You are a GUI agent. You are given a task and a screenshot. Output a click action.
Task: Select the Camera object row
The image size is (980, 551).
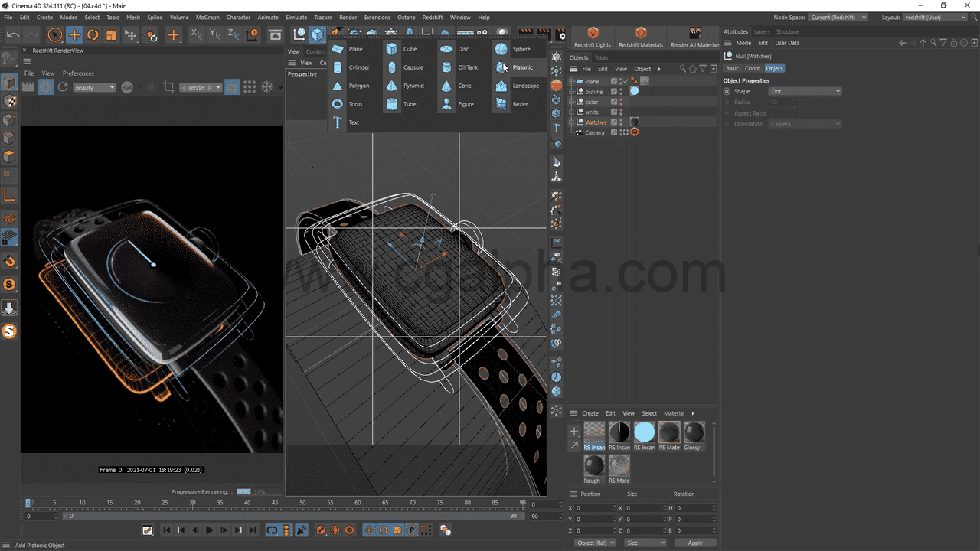pos(594,132)
